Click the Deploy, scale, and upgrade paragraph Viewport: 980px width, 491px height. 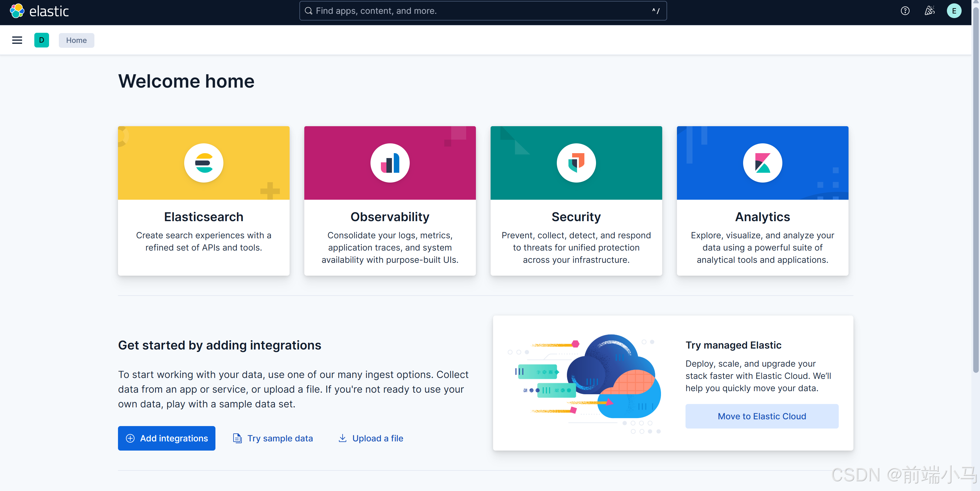(x=758, y=376)
